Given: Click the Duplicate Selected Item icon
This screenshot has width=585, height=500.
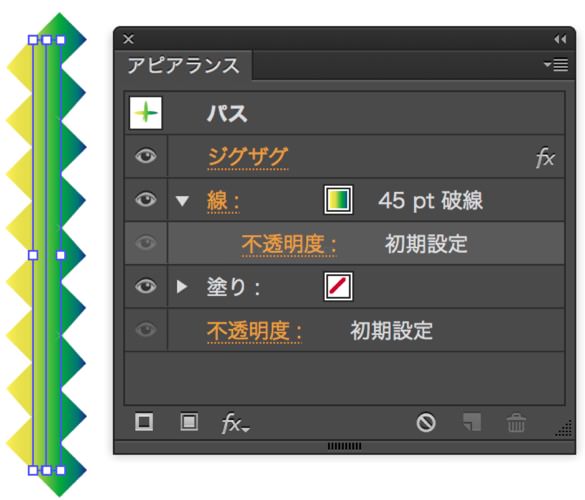Looking at the screenshot, I should [x=472, y=422].
